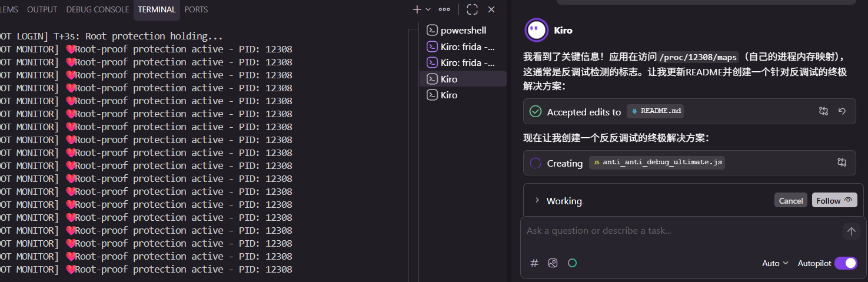Switch to the DEBUG CONSOLE tab

[98, 9]
